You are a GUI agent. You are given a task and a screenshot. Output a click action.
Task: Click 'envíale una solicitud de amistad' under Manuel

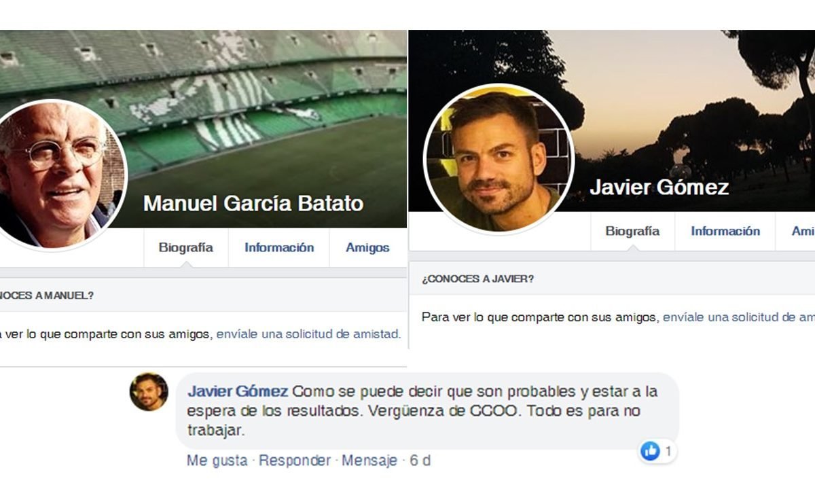[308, 334]
